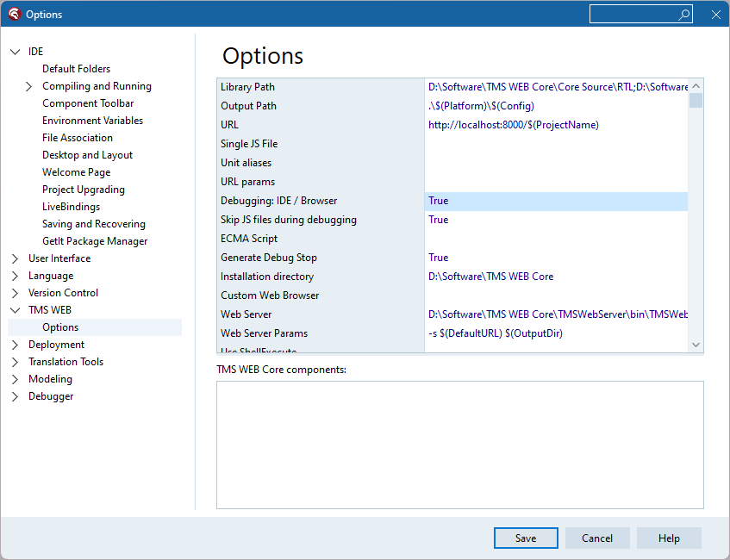Image resolution: width=730 pixels, height=560 pixels.
Task: Collapse the IDE tree node
Action: pos(15,52)
